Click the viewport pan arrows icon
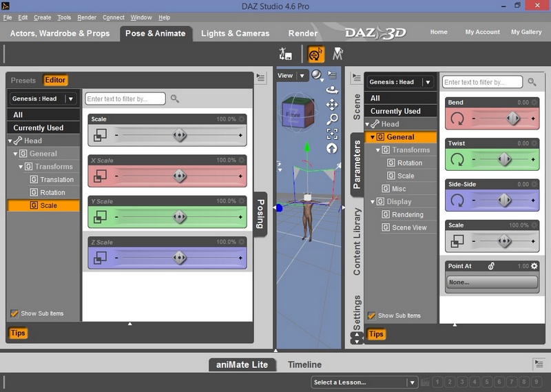 pyautogui.click(x=332, y=105)
